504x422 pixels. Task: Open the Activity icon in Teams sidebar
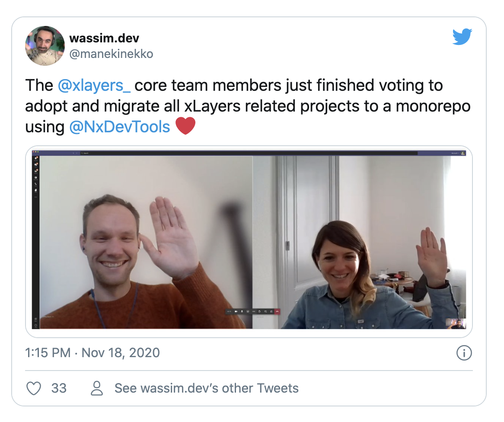pos(36,159)
